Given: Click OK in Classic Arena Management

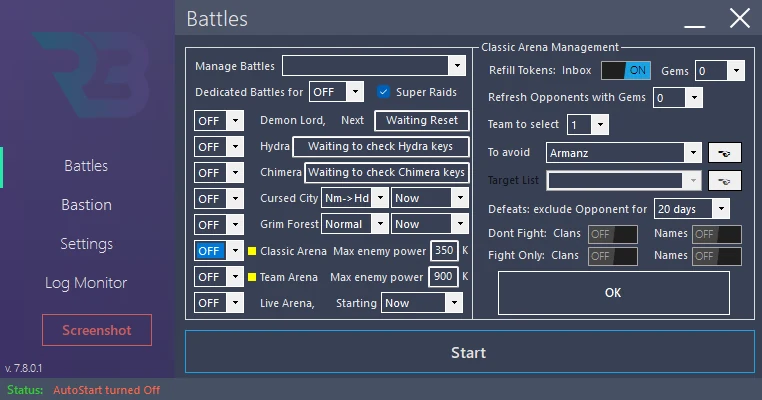Looking at the screenshot, I should click(613, 293).
